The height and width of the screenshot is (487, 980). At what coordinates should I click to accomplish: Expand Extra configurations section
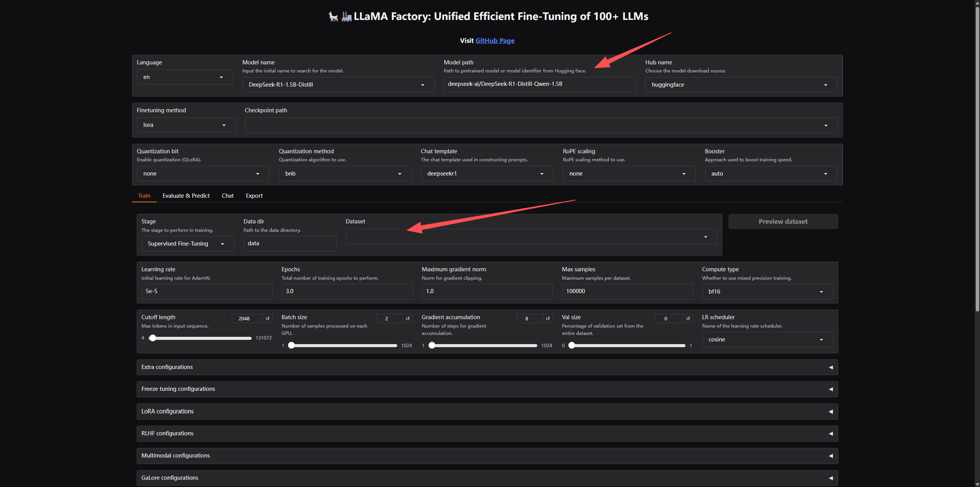pyautogui.click(x=487, y=367)
